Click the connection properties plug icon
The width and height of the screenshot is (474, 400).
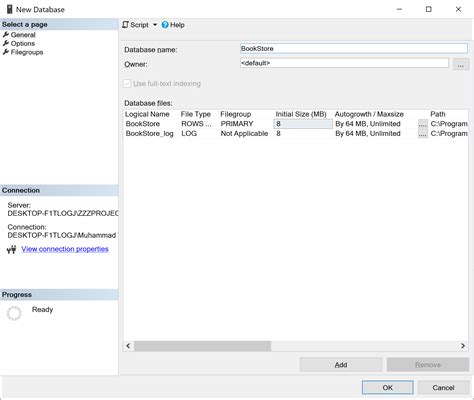[11, 249]
